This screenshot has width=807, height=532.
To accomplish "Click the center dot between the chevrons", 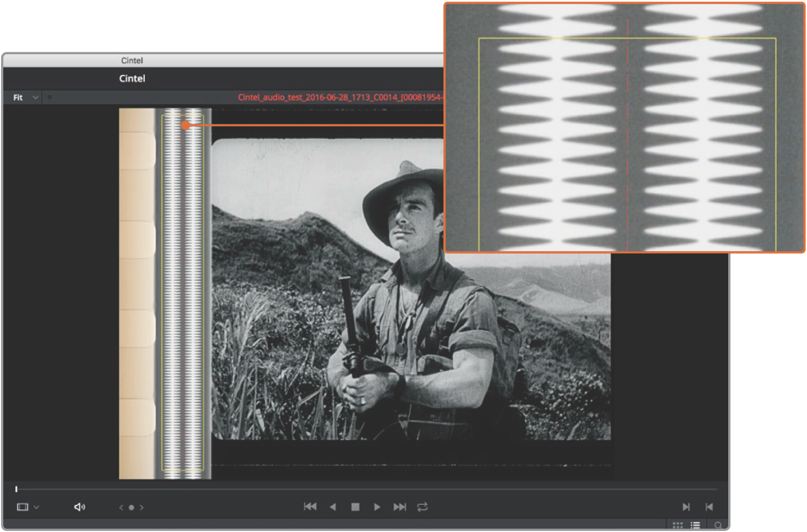I will coord(131,508).
